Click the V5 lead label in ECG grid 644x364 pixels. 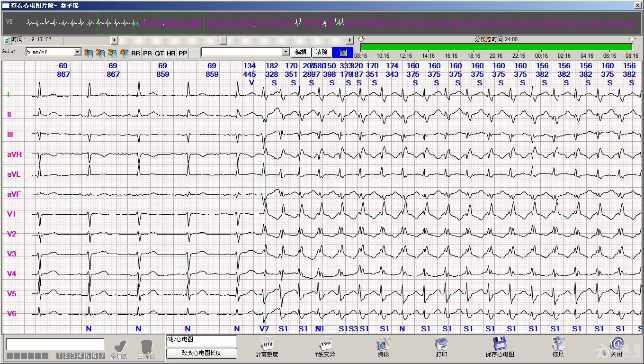(x=11, y=293)
